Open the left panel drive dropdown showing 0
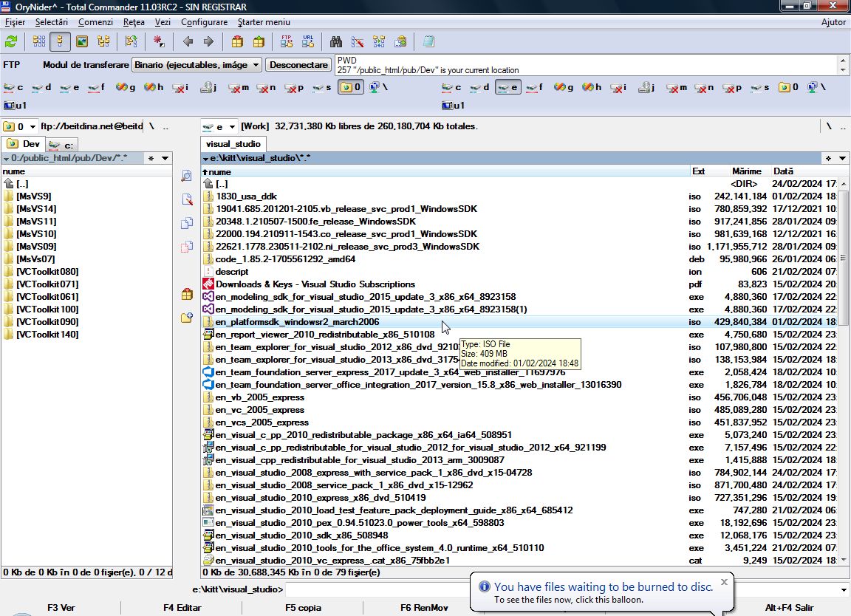 click(x=20, y=126)
